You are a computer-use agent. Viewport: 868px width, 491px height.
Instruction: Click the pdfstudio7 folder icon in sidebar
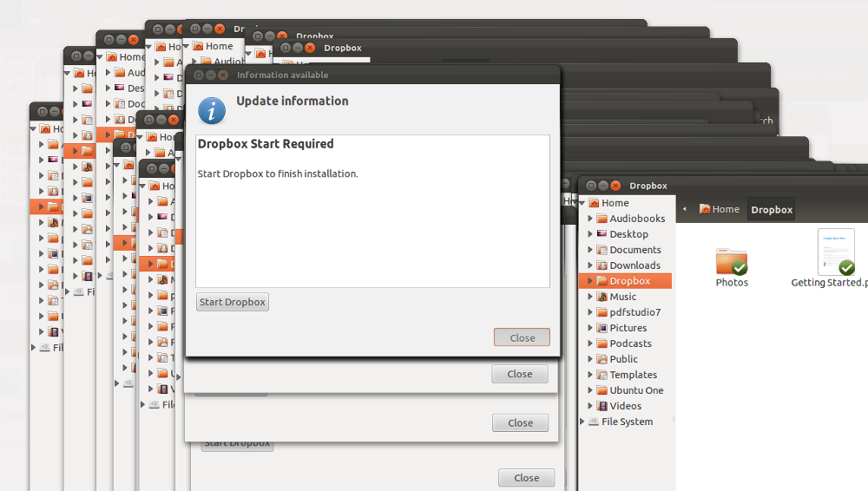coord(602,312)
